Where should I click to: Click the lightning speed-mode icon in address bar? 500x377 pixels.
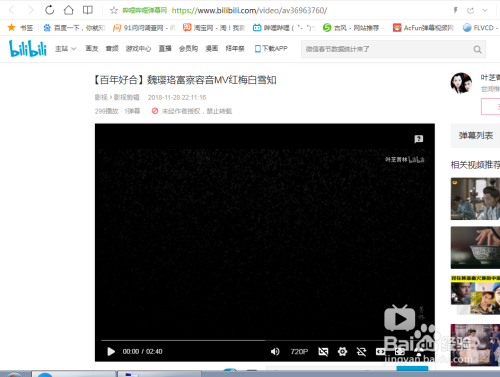455,10
